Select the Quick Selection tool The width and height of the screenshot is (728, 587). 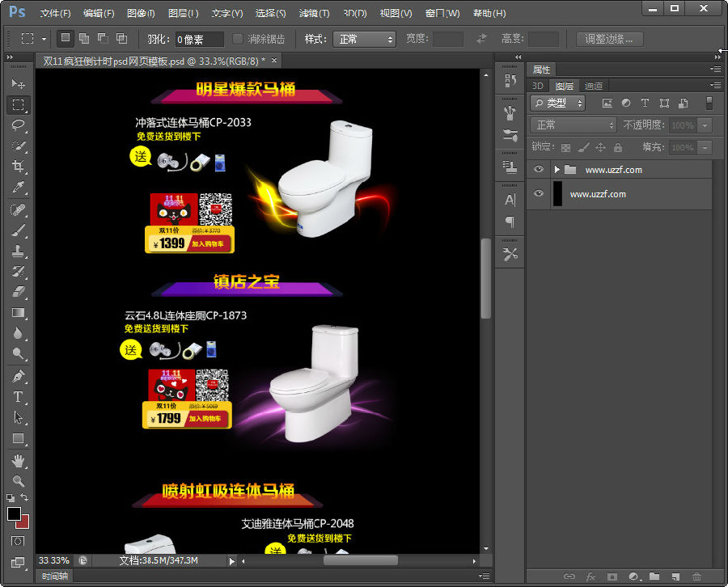click(x=18, y=146)
